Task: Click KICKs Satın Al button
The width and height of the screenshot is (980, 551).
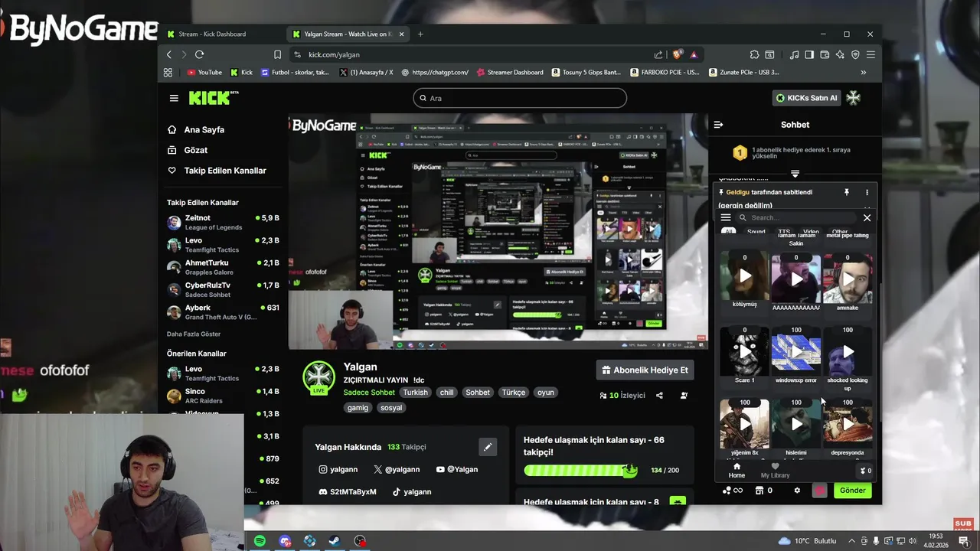Action: pyautogui.click(x=807, y=98)
